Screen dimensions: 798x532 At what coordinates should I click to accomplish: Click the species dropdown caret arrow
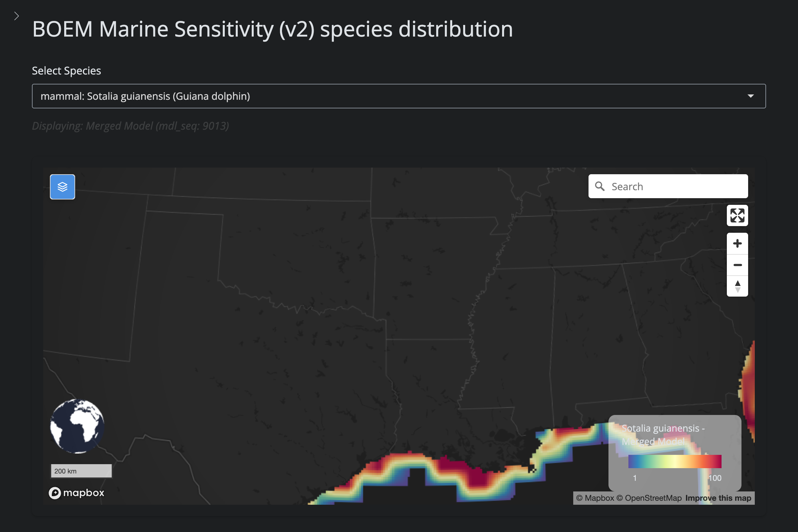(750, 96)
